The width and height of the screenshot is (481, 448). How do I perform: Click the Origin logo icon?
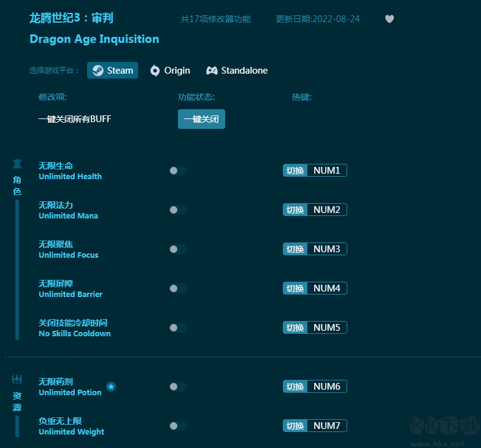(155, 71)
